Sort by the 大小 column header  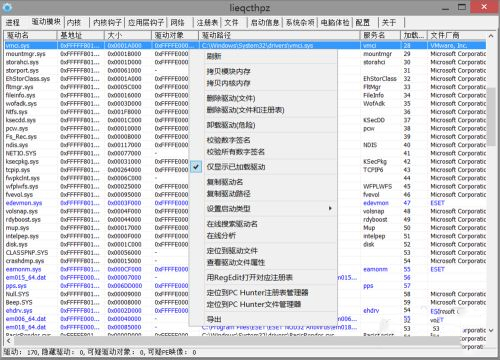tap(128, 35)
